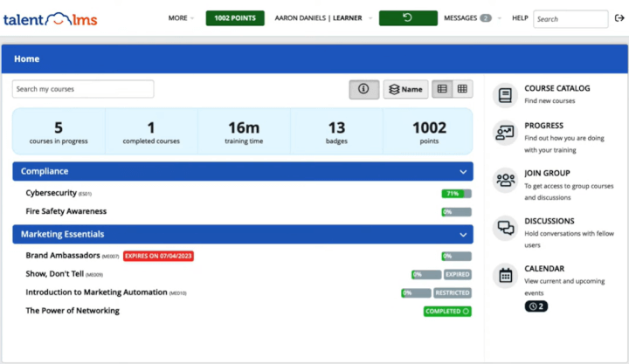Click the Calendar icon in sidebar
The image size is (629, 364).
click(x=505, y=275)
